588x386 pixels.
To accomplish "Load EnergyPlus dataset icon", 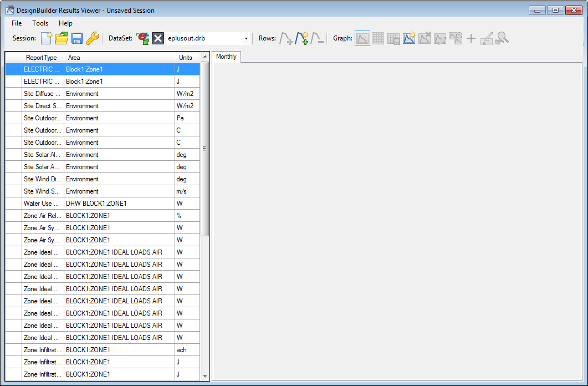I will pos(142,38).
